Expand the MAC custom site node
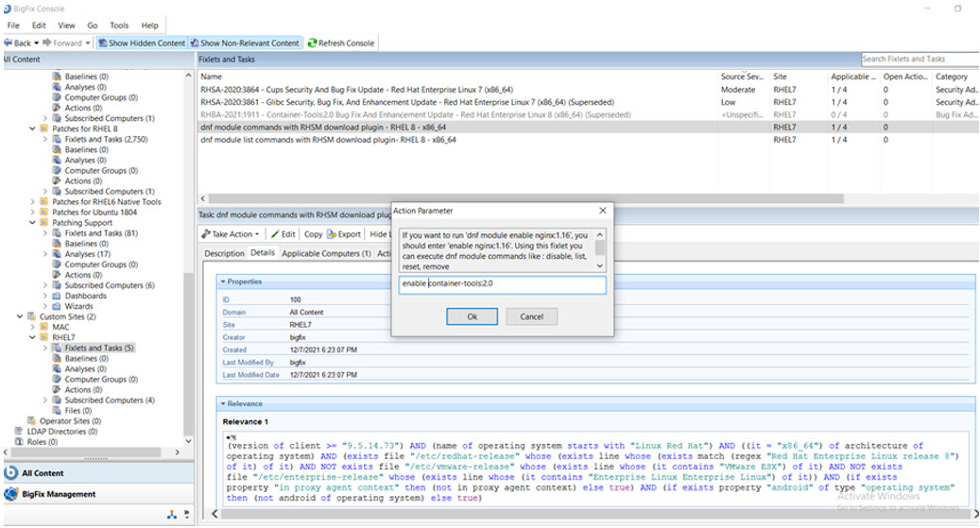980x528 pixels. (45, 327)
